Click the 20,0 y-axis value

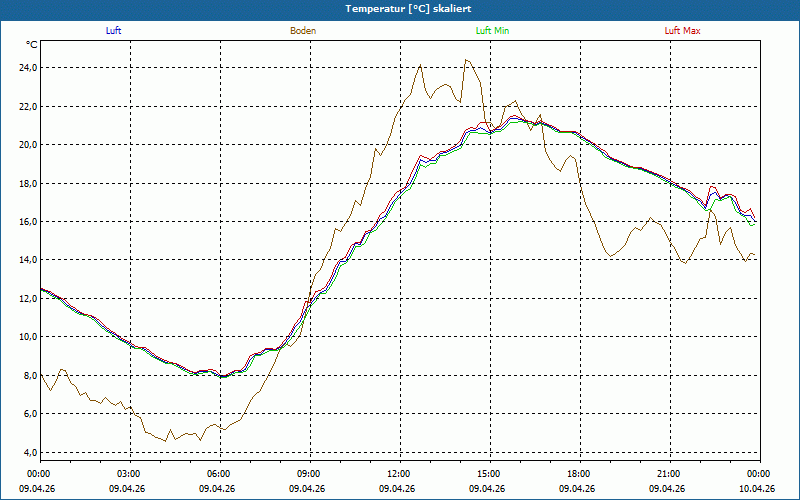28,145
